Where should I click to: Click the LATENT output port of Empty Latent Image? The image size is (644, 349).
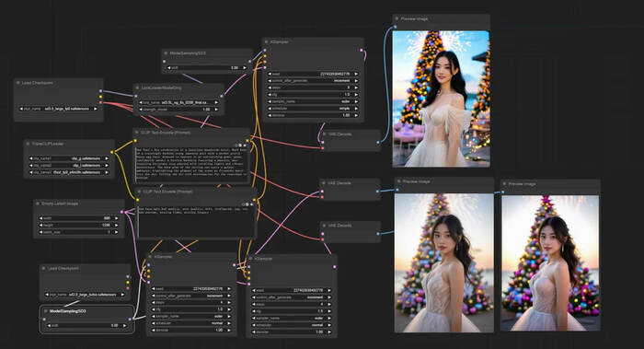(x=121, y=212)
